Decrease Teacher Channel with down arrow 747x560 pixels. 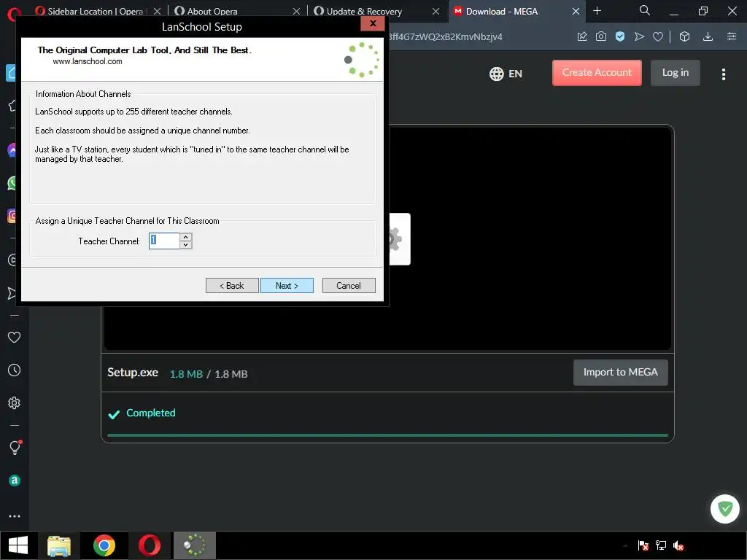186,245
